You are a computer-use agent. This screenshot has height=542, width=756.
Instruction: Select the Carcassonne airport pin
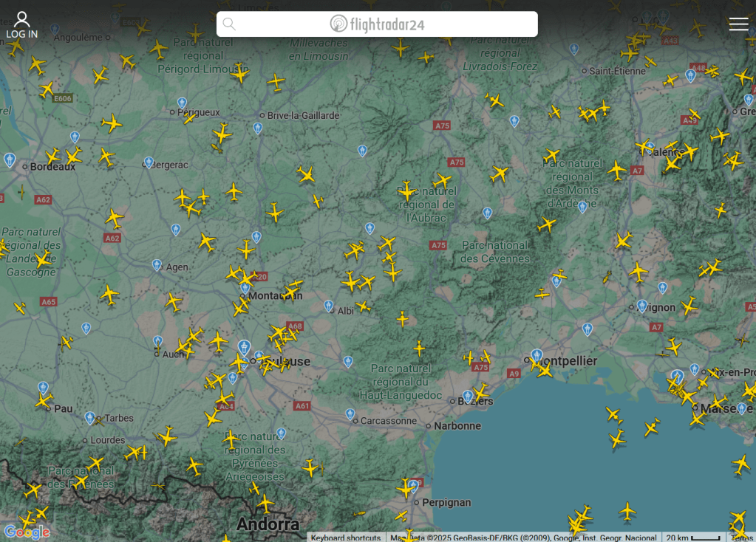point(350,414)
